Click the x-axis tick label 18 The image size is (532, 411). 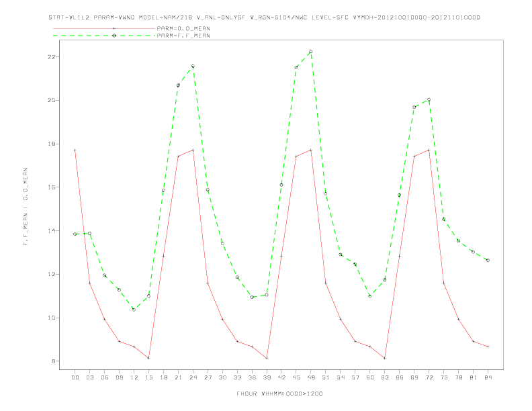pos(163,377)
